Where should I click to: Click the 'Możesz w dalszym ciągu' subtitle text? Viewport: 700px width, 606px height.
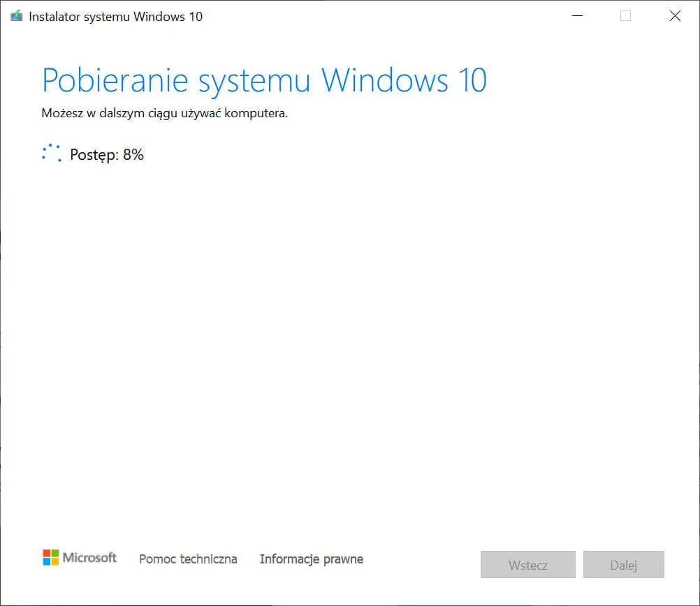(x=165, y=113)
